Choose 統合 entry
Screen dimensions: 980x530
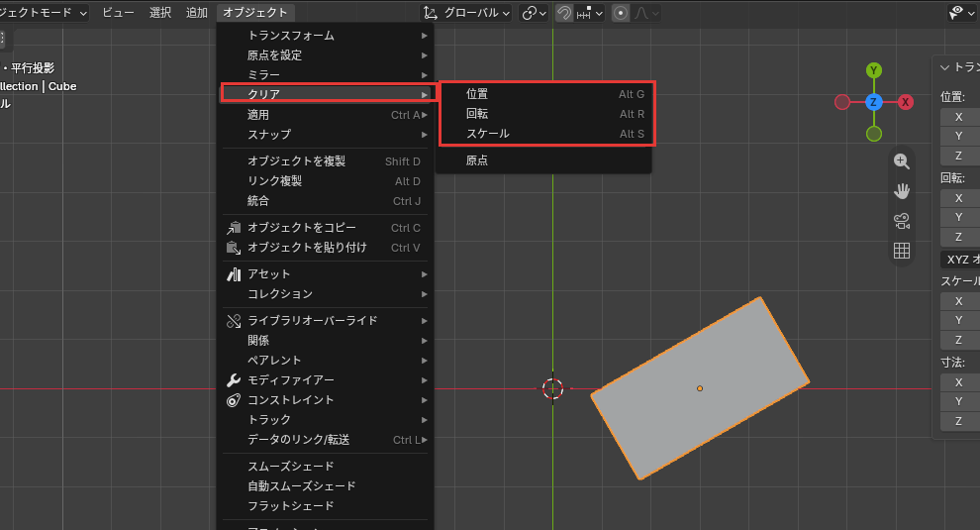325,201
